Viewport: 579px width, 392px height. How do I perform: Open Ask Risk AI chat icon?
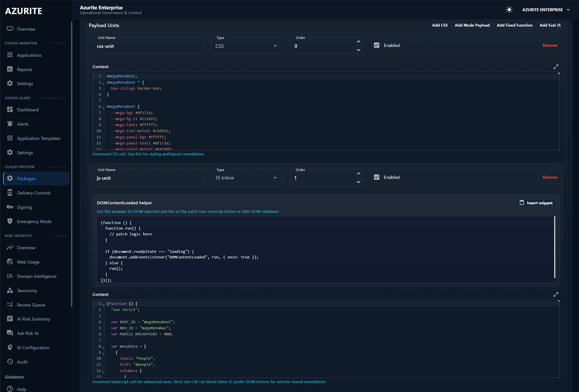[10, 333]
